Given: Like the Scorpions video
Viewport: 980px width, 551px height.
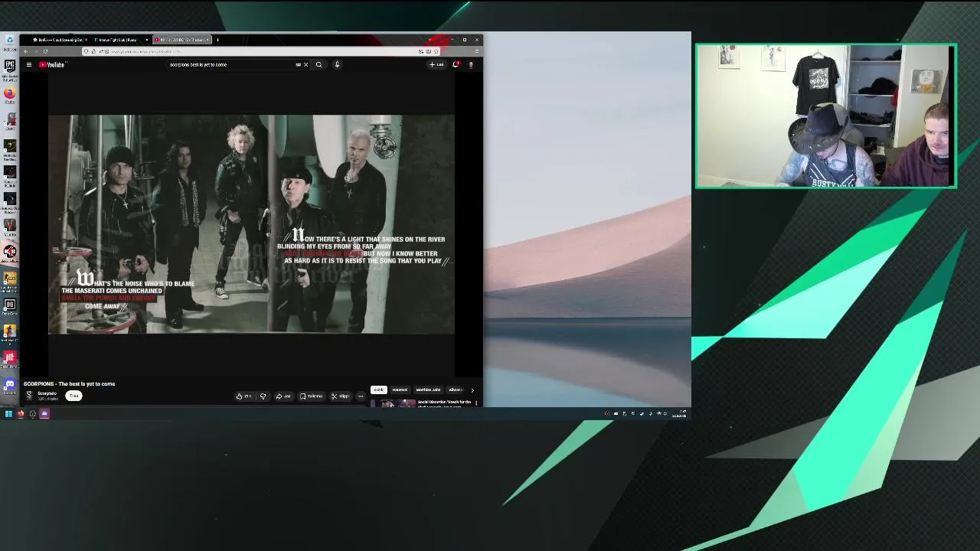Looking at the screenshot, I should [x=244, y=396].
